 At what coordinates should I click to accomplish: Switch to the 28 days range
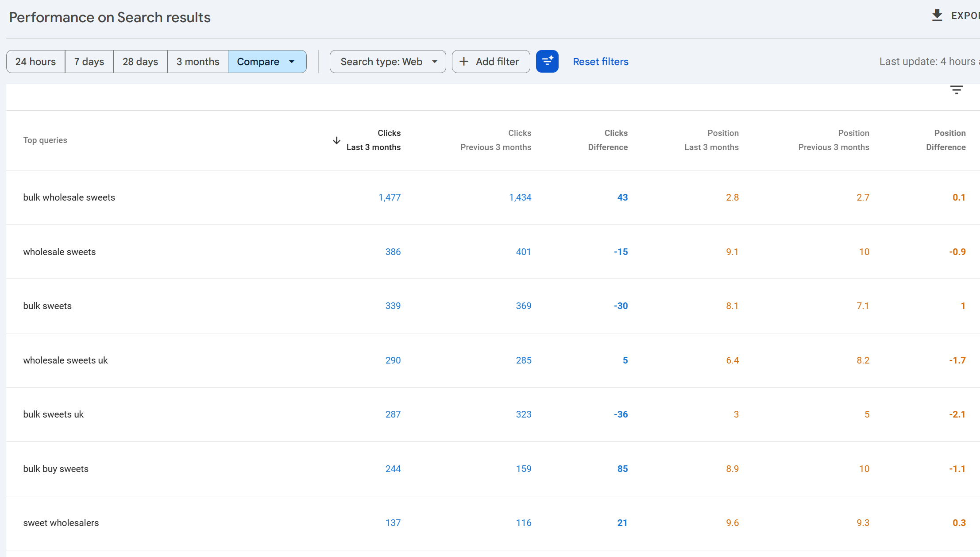pyautogui.click(x=140, y=62)
